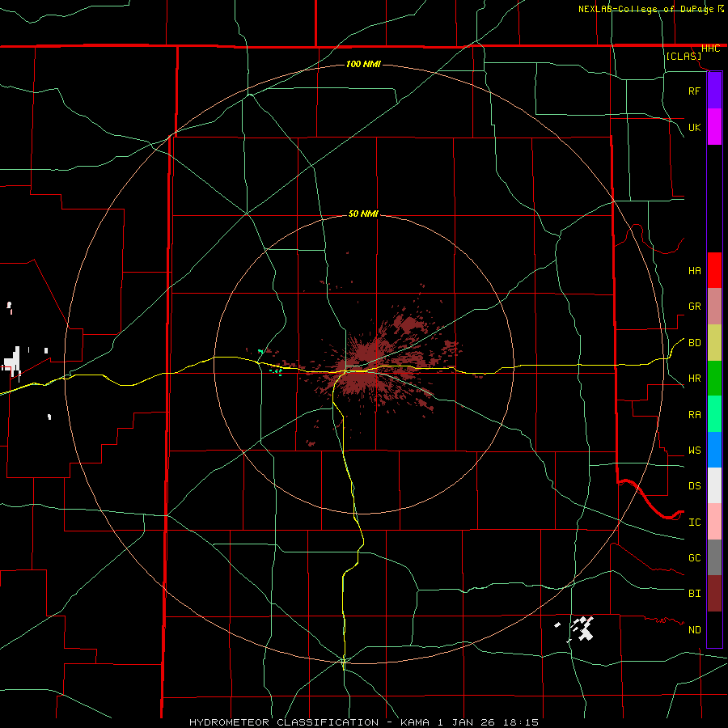Image resolution: width=728 pixels, height=728 pixels.
Task: Click the large white echo at left edge
Action: click(x=13, y=362)
